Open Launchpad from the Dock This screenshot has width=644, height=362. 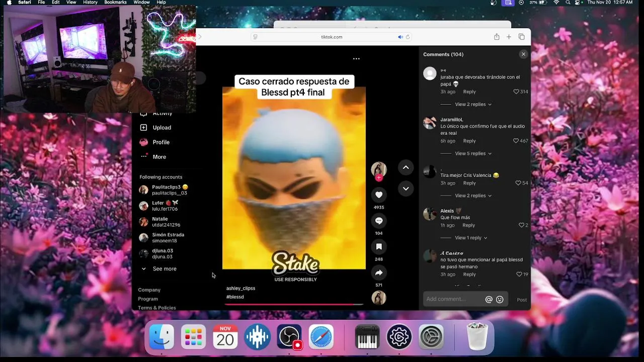pos(193,336)
